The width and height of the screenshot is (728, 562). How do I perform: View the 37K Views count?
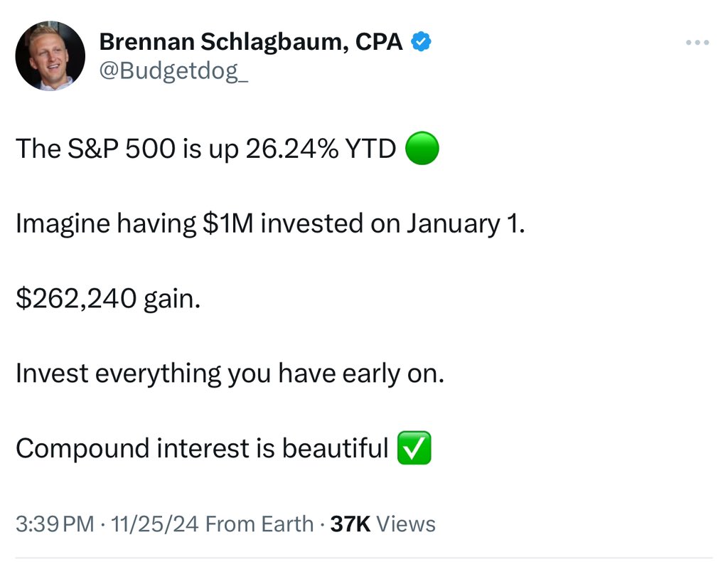(383, 524)
